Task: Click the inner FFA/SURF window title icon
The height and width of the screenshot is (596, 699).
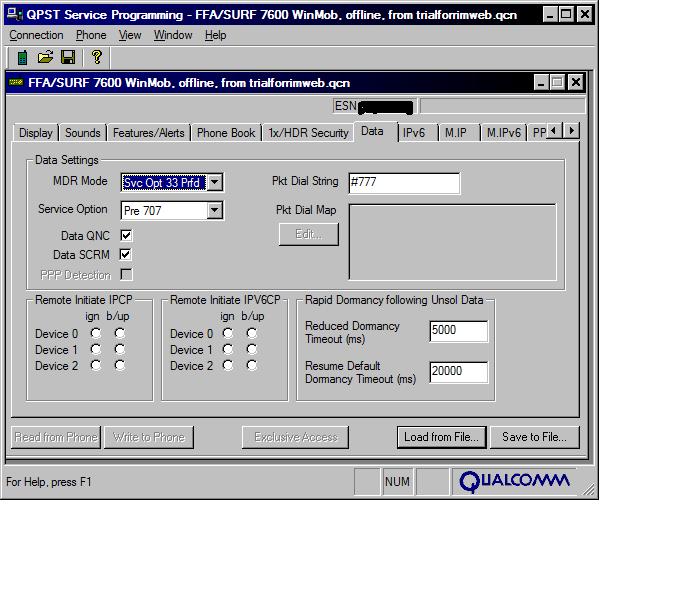Action: click(16, 82)
